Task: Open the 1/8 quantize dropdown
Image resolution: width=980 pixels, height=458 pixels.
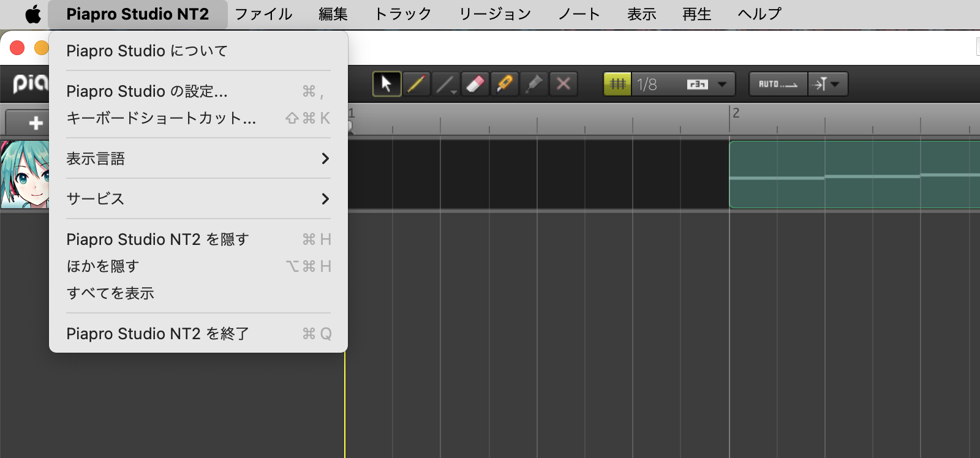Action: click(x=722, y=84)
